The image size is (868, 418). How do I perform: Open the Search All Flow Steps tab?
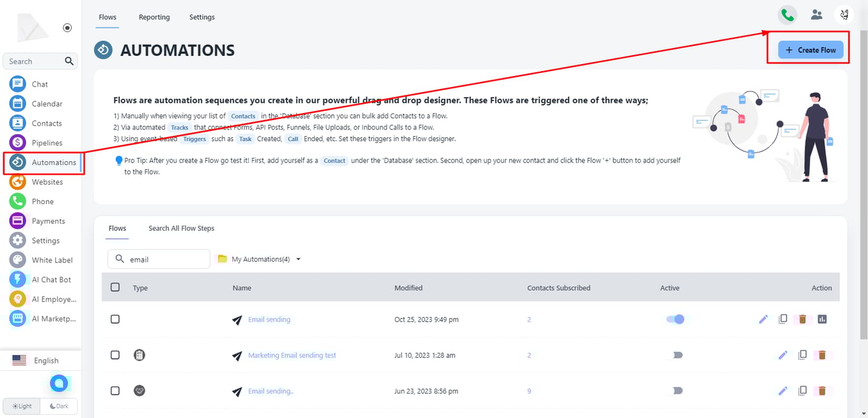click(x=181, y=228)
